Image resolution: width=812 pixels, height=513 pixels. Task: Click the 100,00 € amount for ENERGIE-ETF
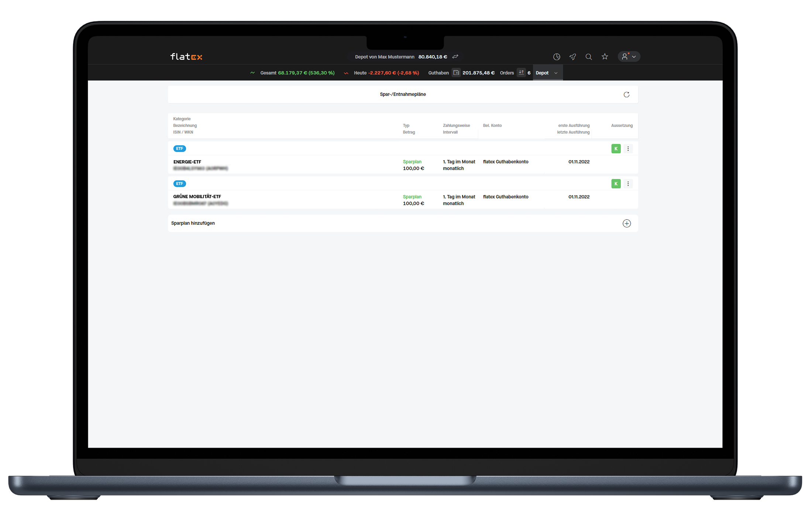coord(413,168)
